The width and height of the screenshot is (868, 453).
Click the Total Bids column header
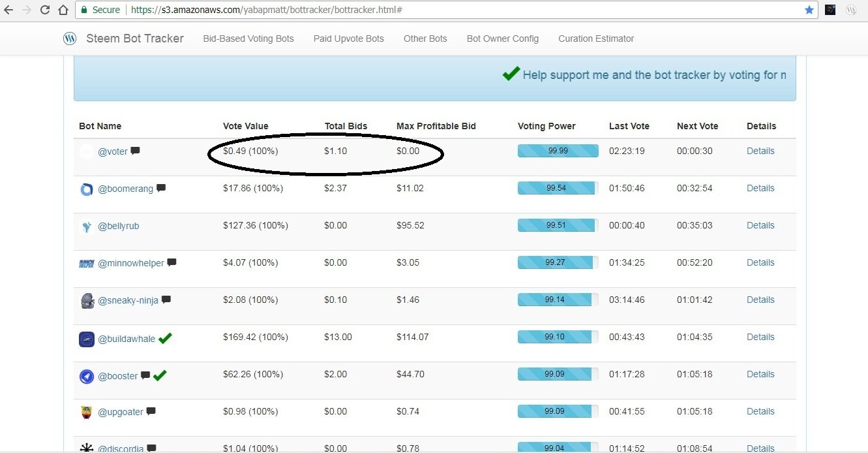[x=346, y=126]
